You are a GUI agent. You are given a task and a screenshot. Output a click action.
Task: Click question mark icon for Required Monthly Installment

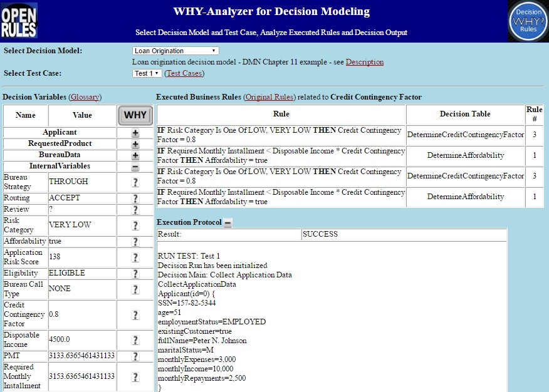click(135, 377)
